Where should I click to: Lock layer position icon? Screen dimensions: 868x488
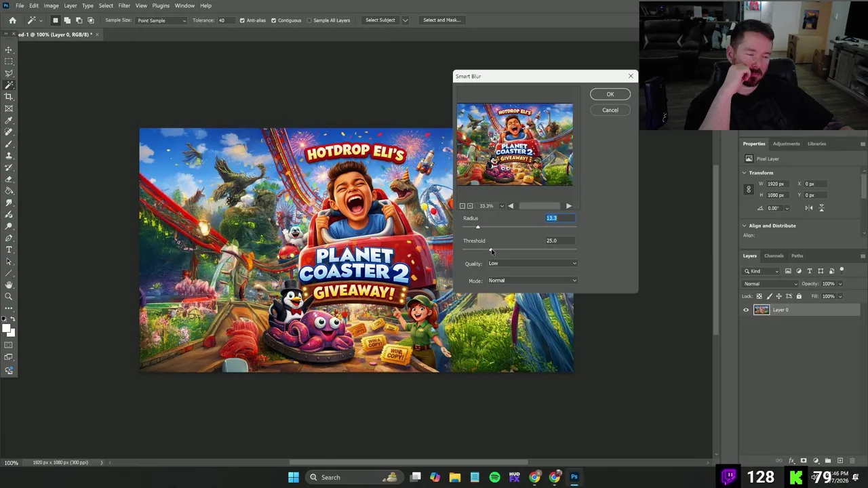(x=778, y=296)
